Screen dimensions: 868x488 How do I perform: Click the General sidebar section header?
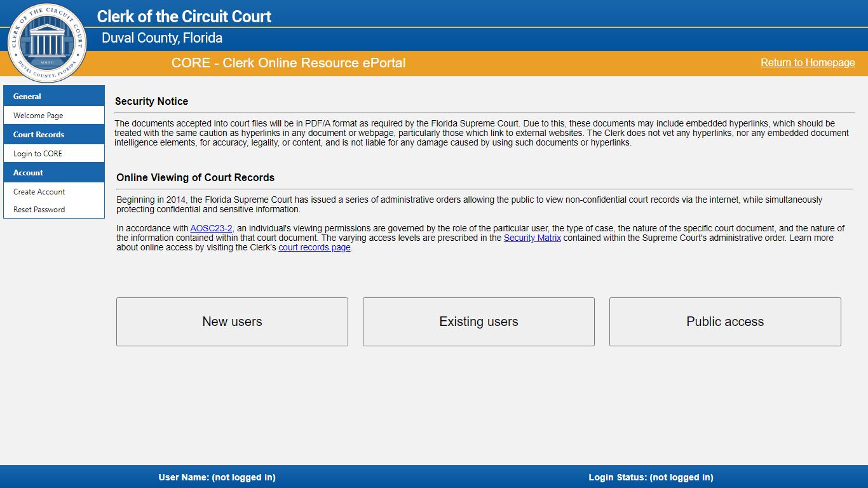(54, 97)
